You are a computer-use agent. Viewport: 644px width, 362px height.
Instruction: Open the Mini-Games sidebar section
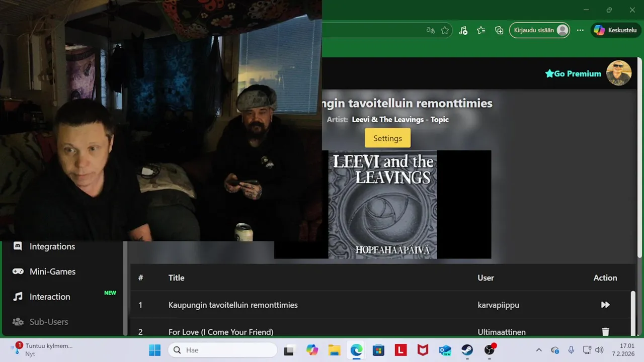52,271
